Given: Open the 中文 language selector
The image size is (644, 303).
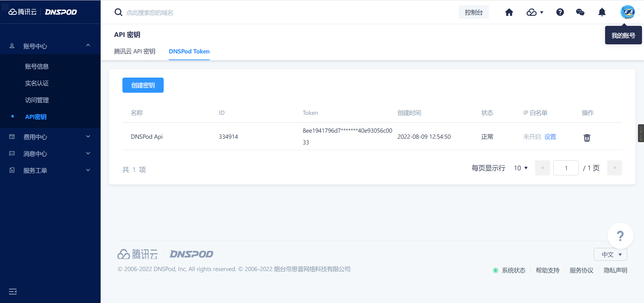Looking at the screenshot, I should [x=610, y=254].
